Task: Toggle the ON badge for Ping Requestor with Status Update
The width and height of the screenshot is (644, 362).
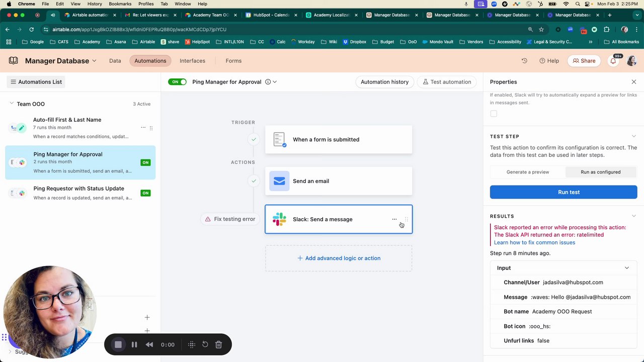Action: tap(145, 193)
